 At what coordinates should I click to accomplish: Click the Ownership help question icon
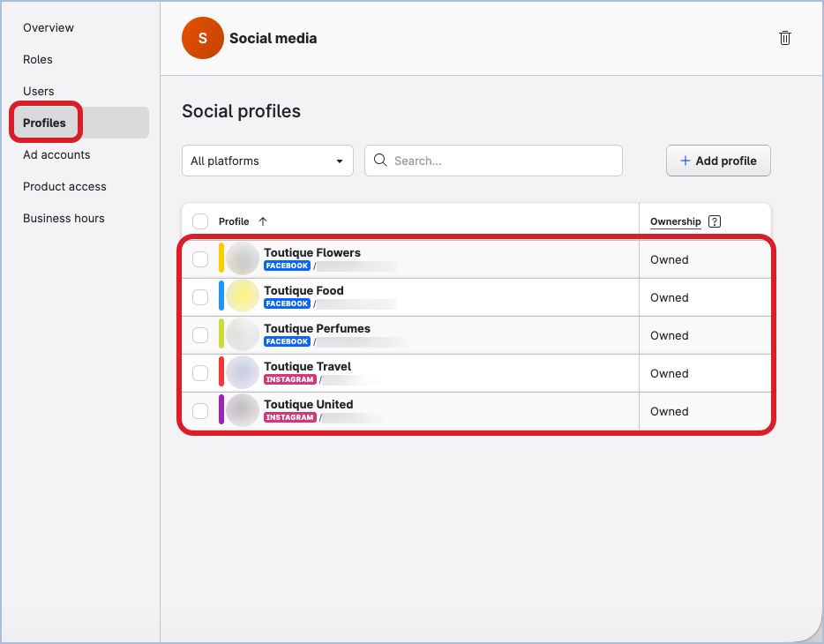715,221
